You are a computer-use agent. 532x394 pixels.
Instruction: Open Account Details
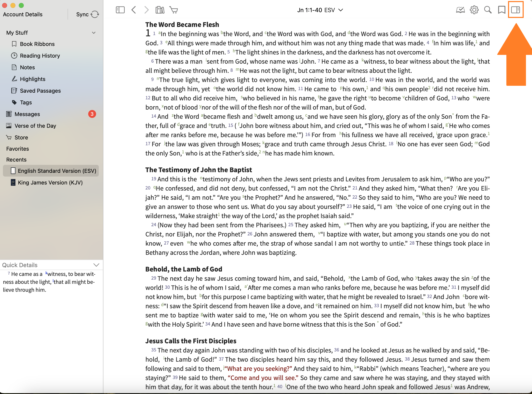tap(23, 14)
